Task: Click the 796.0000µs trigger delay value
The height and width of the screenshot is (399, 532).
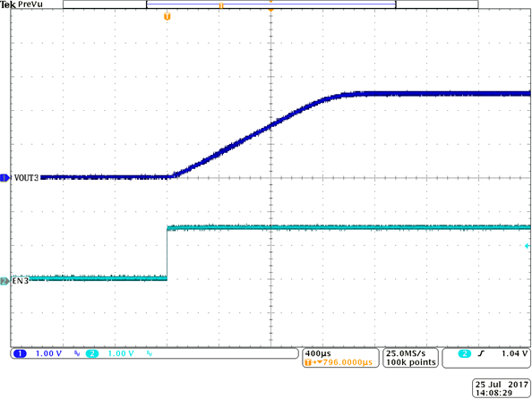Action: pos(348,362)
